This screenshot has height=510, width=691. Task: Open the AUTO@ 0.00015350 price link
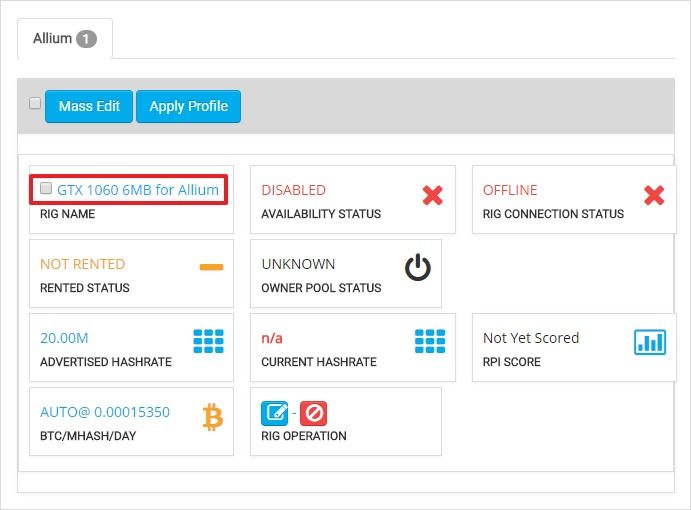(x=105, y=412)
